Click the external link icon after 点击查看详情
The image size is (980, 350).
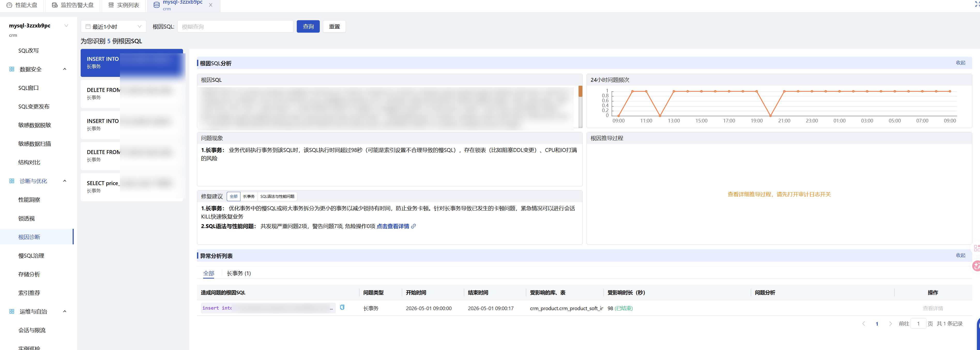(x=414, y=226)
